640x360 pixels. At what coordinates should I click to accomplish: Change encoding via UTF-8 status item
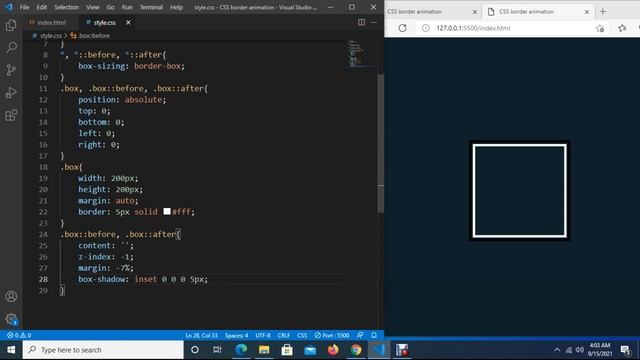[x=263, y=336]
